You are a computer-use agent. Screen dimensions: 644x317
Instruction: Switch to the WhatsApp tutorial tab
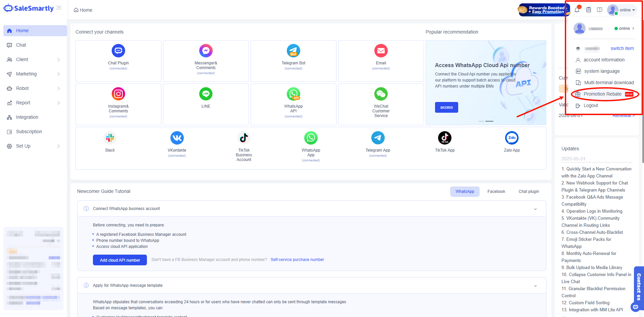pos(465,192)
